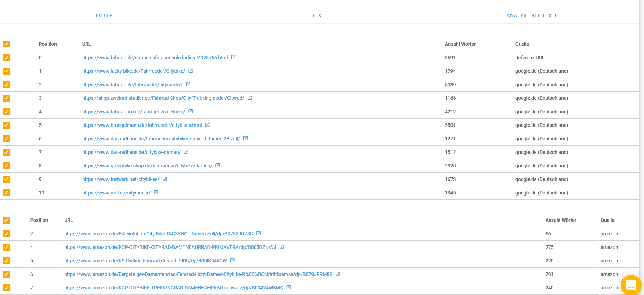Toggle checkbox for amazon Bergsteiger row

pyautogui.click(x=7, y=274)
